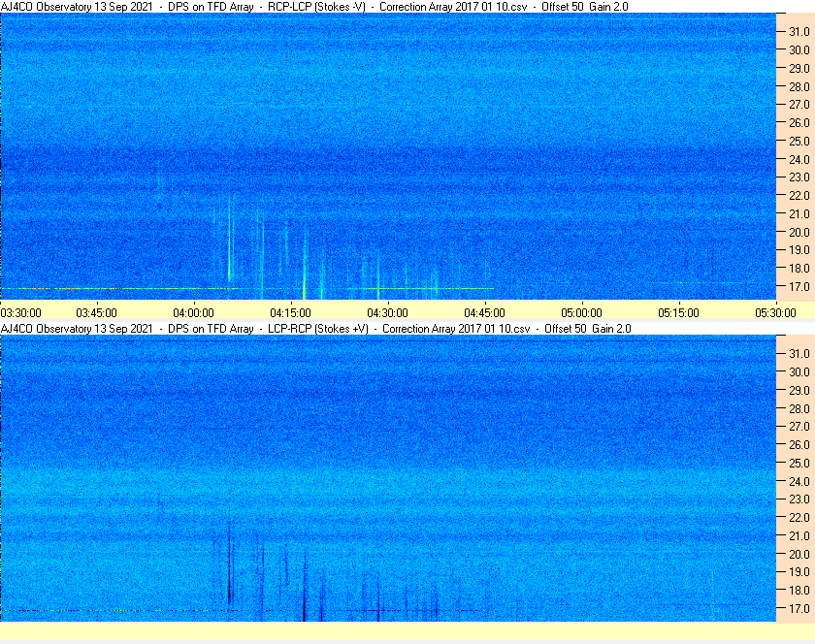Viewport: 815px width, 644px height.
Task: Select 24.0 on the Stokes -V frequency axis
Action: [x=799, y=160]
